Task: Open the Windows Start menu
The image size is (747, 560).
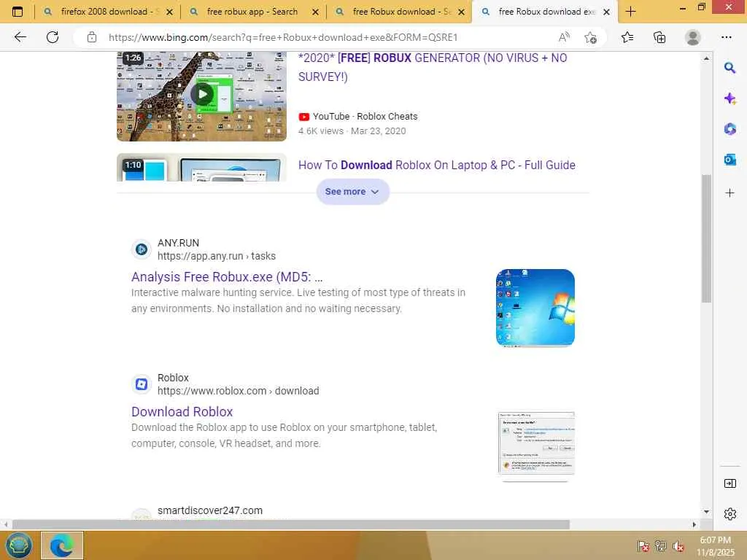Action: 18,545
